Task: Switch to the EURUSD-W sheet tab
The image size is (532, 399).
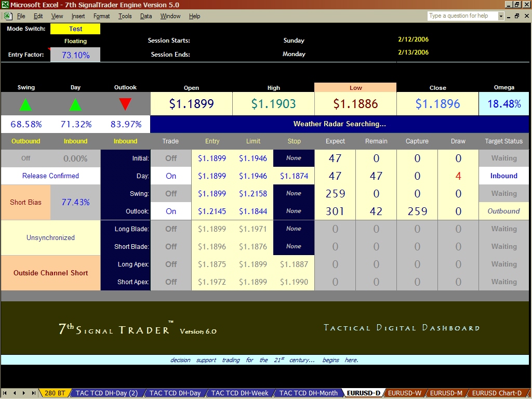Action: point(404,393)
